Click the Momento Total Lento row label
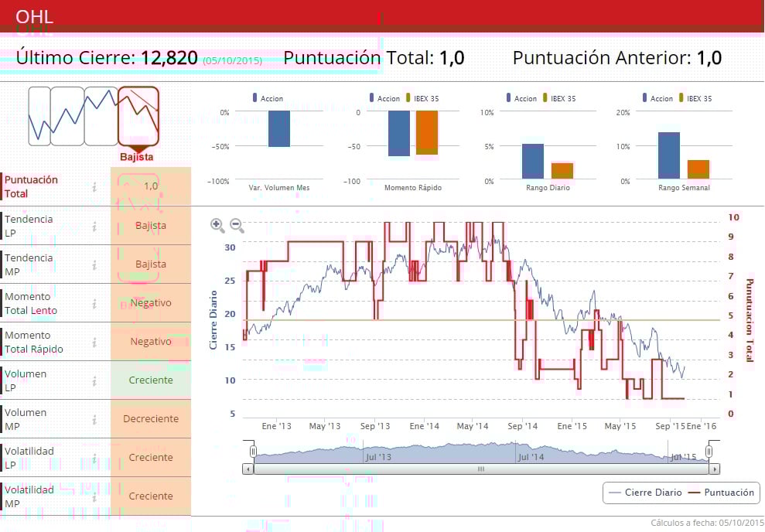This screenshot has height=532, width=765. [31, 303]
